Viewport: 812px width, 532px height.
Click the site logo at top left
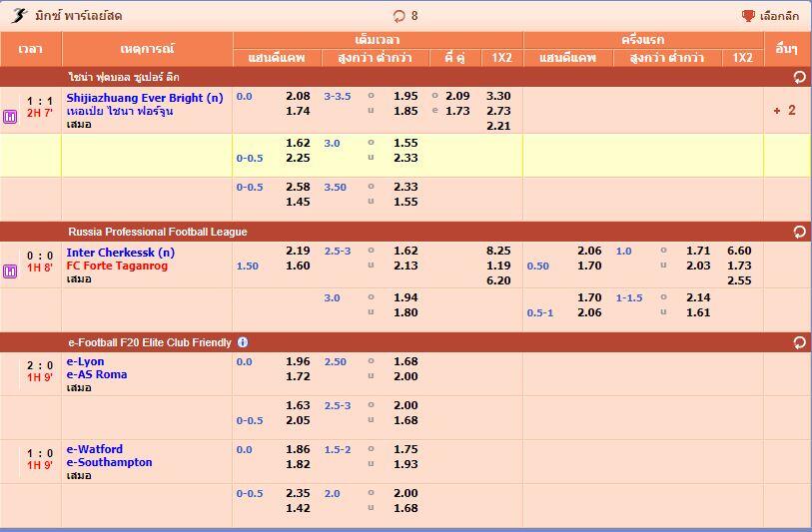19,16
